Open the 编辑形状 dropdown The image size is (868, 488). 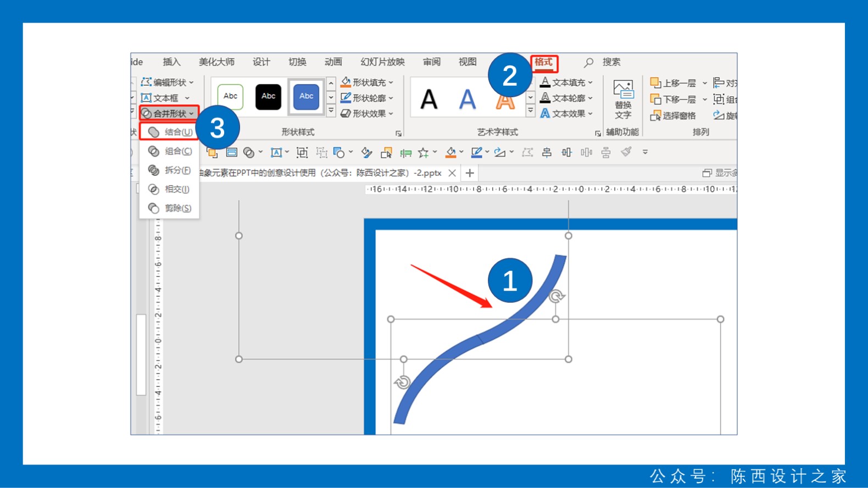pyautogui.click(x=168, y=82)
